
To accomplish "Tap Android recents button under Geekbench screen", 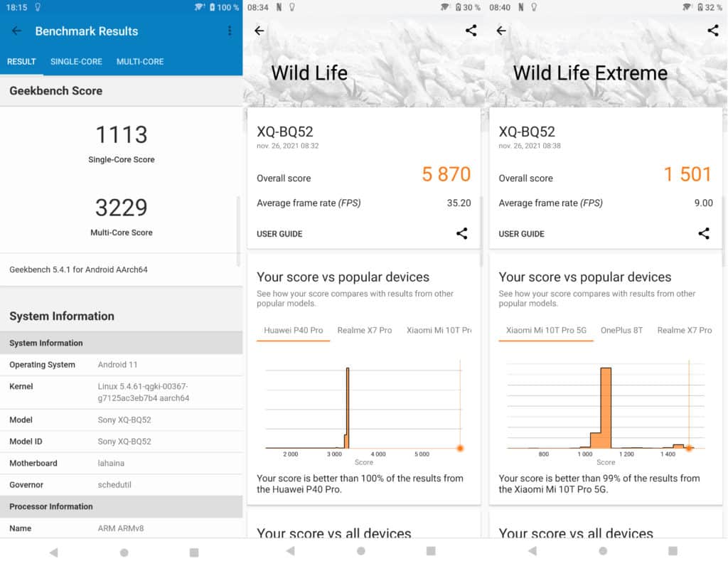I will [194, 552].
